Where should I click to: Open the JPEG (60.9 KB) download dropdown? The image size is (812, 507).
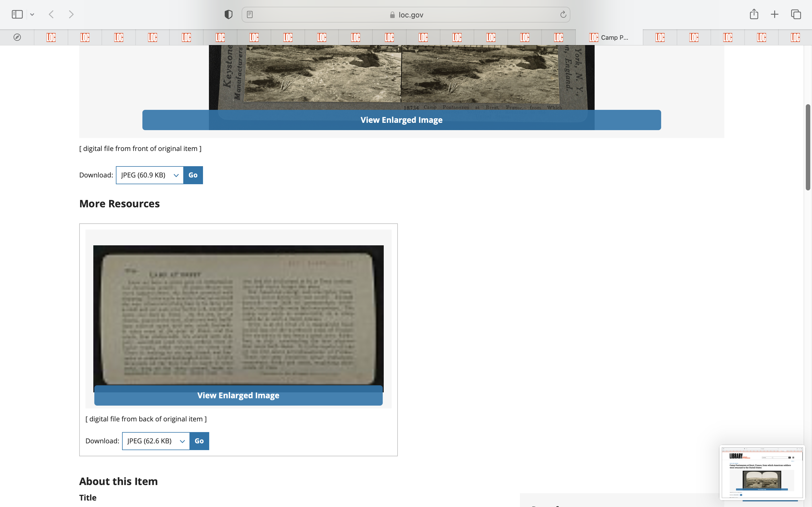pos(150,175)
